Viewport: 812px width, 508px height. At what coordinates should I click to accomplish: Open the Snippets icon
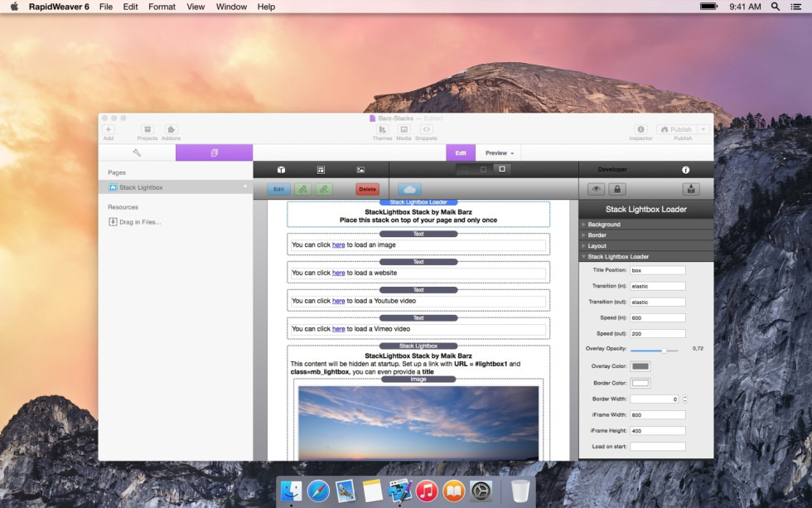[426, 129]
